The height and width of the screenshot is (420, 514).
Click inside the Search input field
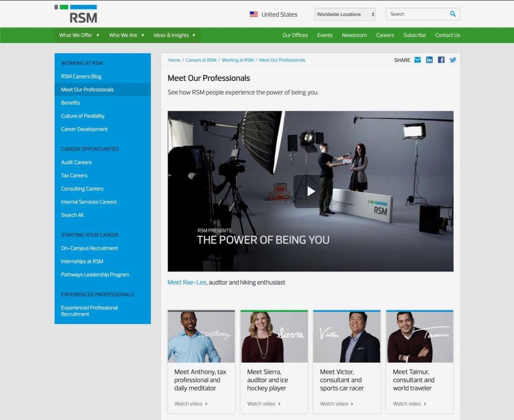(418, 14)
